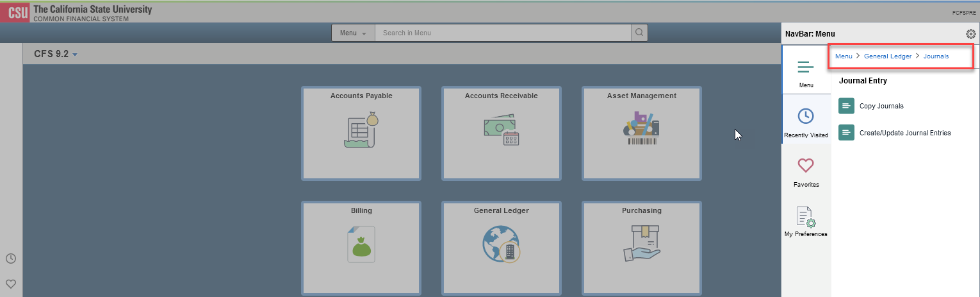The height and width of the screenshot is (297, 980).
Task: Click the clock icon on left sidebar
Action: tap(11, 259)
